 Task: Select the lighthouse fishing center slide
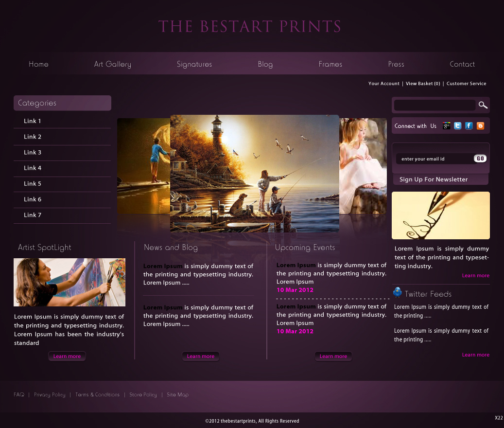254,173
